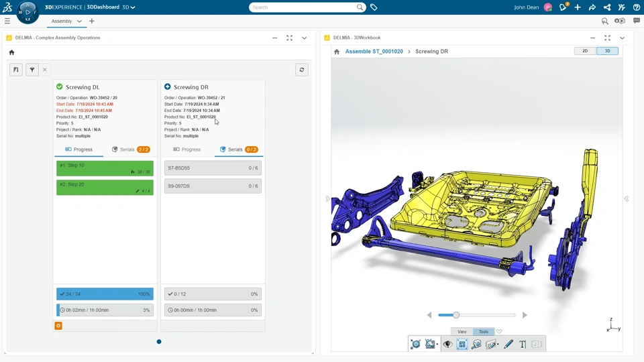Open the Progress tab of Screwing DR
The width and height of the screenshot is (644, 362).
click(187, 149)
